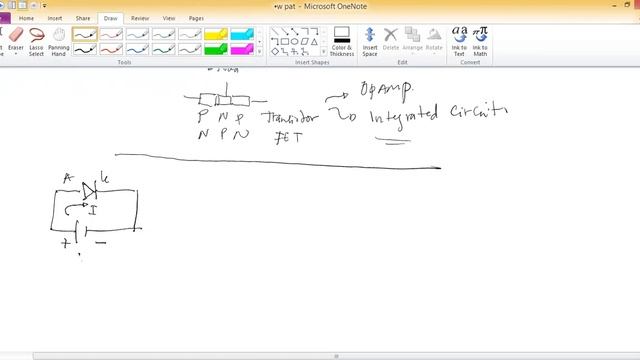640x360 pixels.
Task: Select the green highlighter
Action: click(x=216, y=49)
